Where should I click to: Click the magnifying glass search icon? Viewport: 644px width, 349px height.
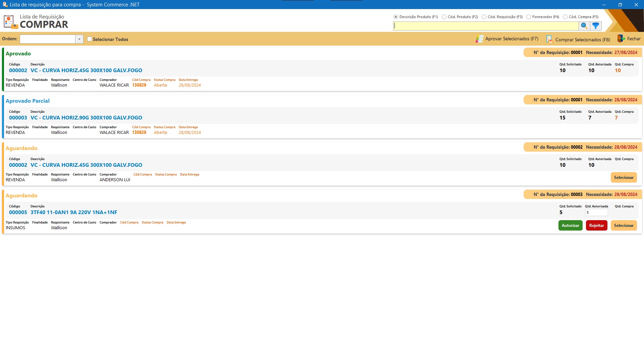click(x=584, y=26)
